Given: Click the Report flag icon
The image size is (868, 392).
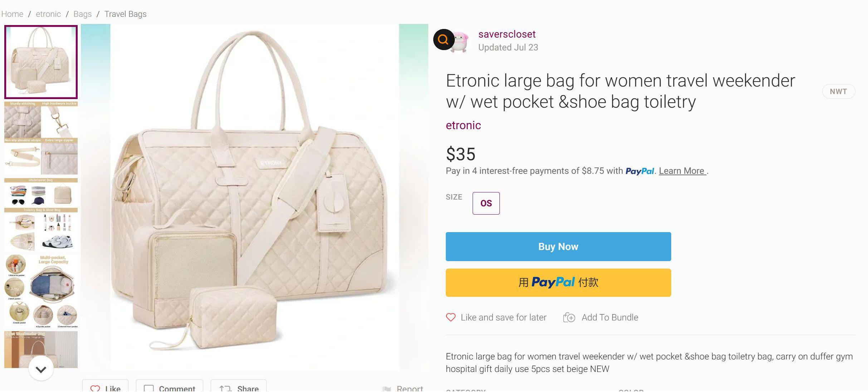Looking at the screenshot, I should click(x=387, y=389).
